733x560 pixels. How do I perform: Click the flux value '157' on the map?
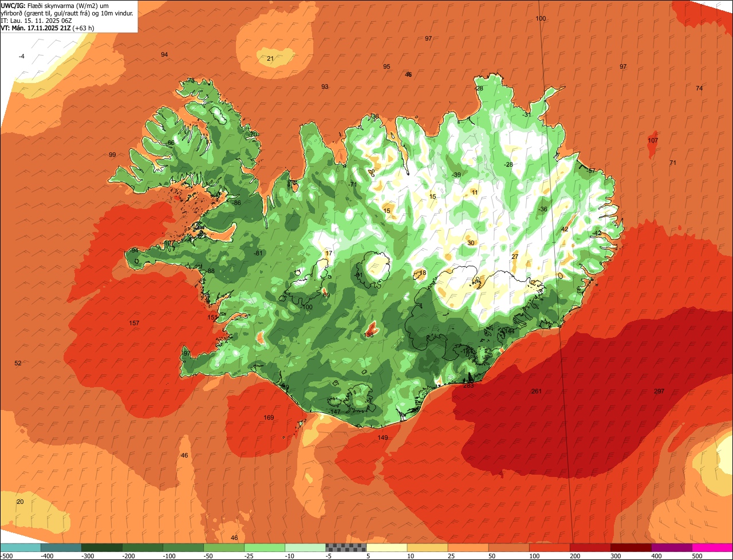pyautogui.click(x=134, y=323)
